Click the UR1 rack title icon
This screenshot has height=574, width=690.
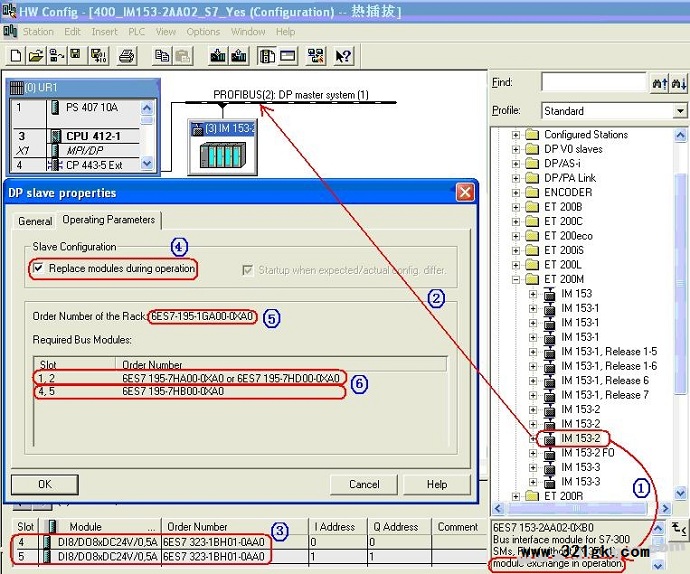[x=16, y=88]
